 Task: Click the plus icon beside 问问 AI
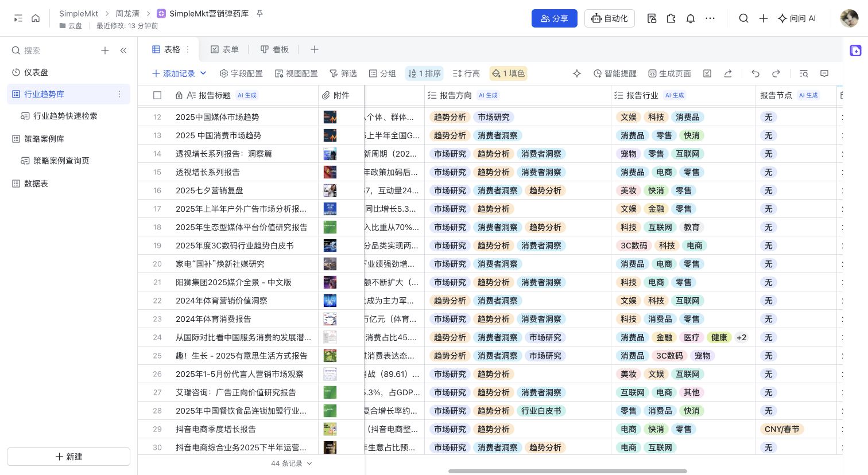[764, 18]
